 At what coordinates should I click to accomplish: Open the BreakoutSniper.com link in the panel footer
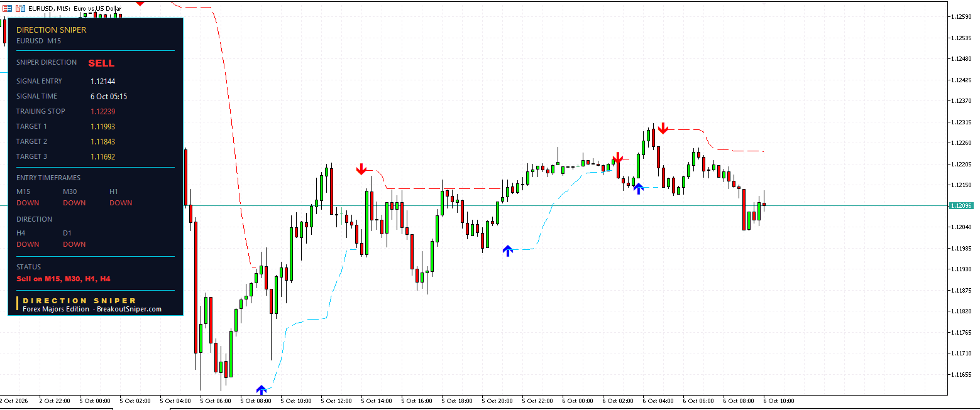(129, 309)
